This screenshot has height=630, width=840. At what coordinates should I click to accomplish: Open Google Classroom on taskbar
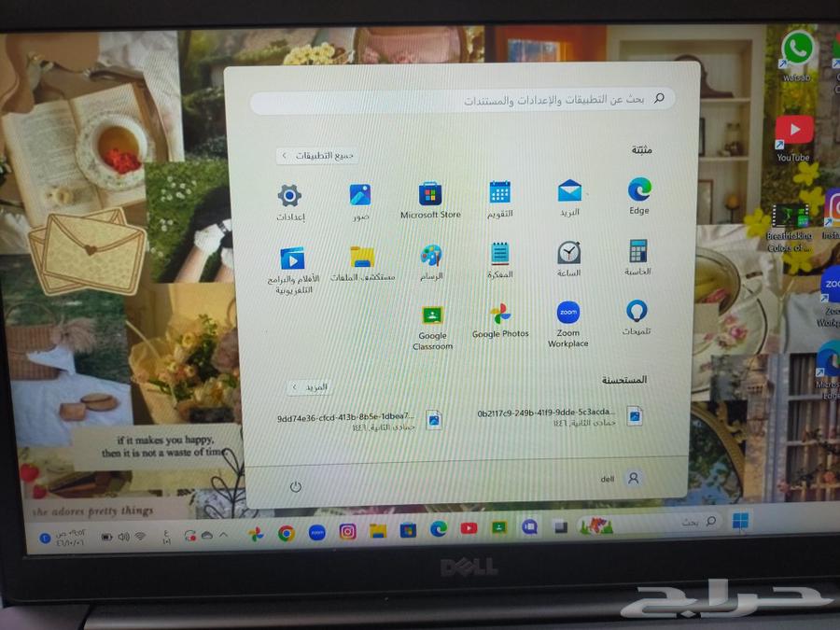click(499, 527)
